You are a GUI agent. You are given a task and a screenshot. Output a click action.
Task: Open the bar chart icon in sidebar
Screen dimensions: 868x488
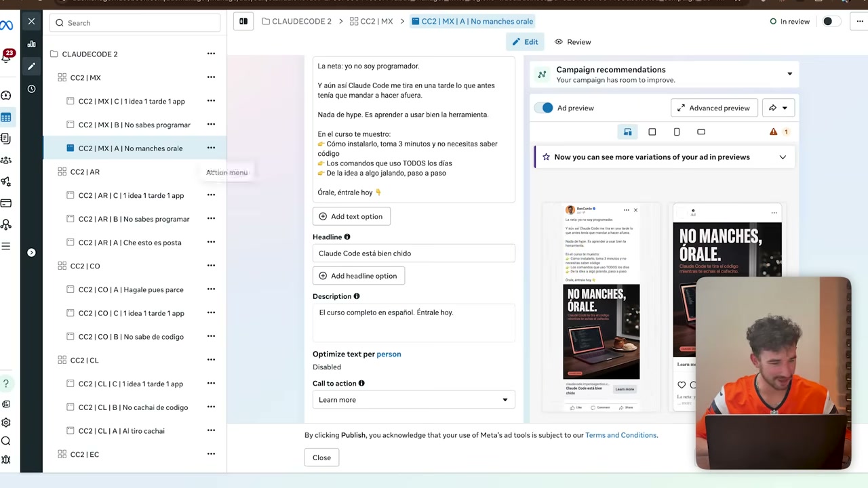point(31,44)
